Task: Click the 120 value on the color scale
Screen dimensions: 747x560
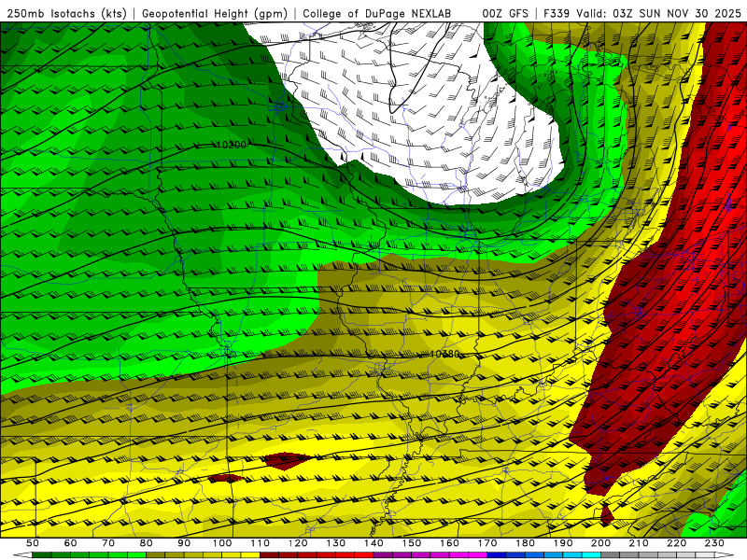Action: click(x=298, y=543)
